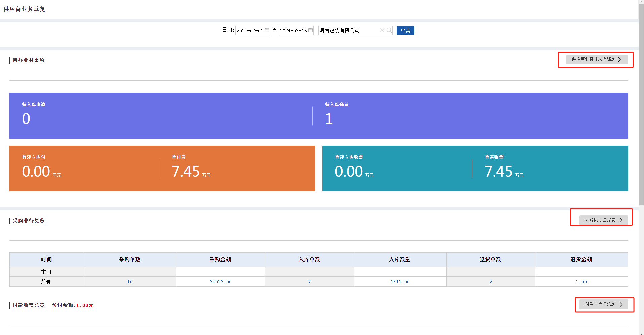Image resolution: width=644 pixels, height=335 pixels.
Task: Select the 所有 row label
Action: tap(46, 281)
